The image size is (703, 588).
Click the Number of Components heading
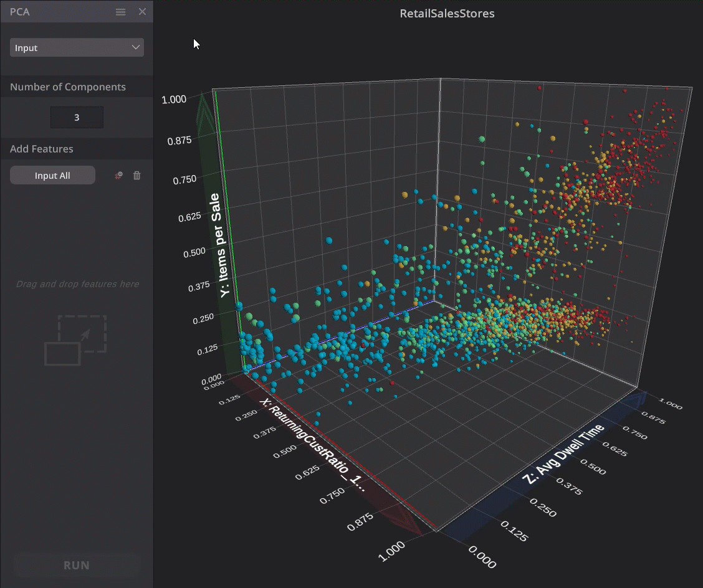[x=68, y=87]
